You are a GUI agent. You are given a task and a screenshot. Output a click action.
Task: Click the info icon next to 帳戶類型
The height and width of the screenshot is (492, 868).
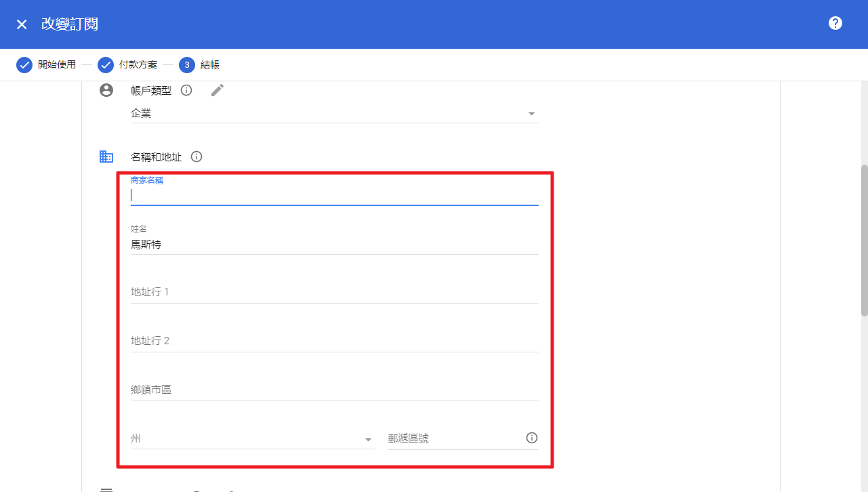pyautogui.click(x=186, y=90)
